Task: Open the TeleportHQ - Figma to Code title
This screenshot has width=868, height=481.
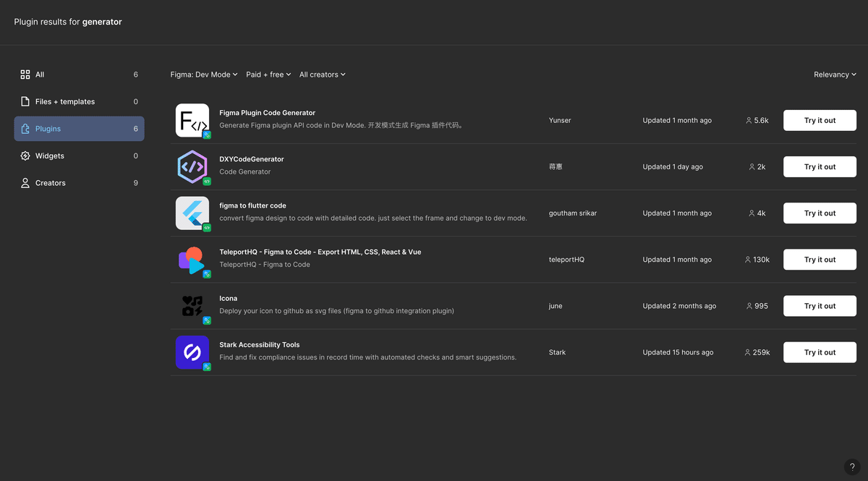Action: point(320,252)
